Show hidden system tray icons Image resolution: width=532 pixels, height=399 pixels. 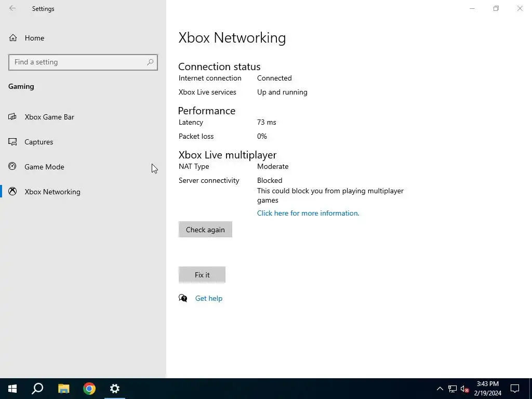(x=440, y=389)
